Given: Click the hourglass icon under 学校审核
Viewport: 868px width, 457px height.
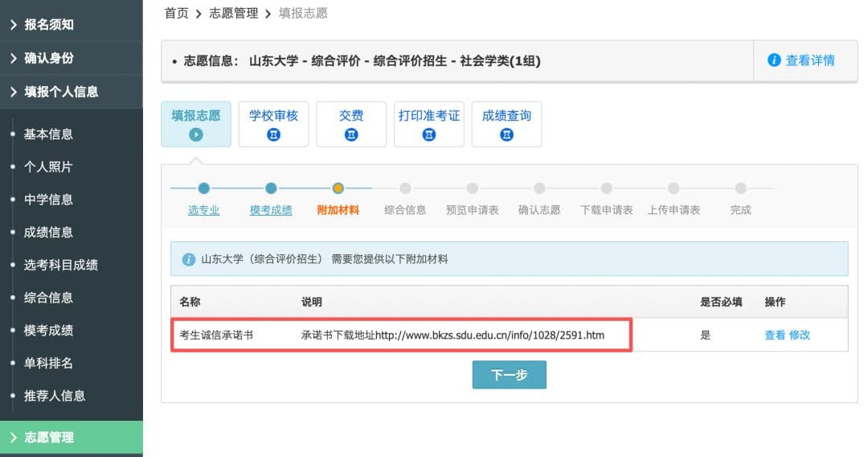Looking at the screenshot, I should [x=273, y=134].
